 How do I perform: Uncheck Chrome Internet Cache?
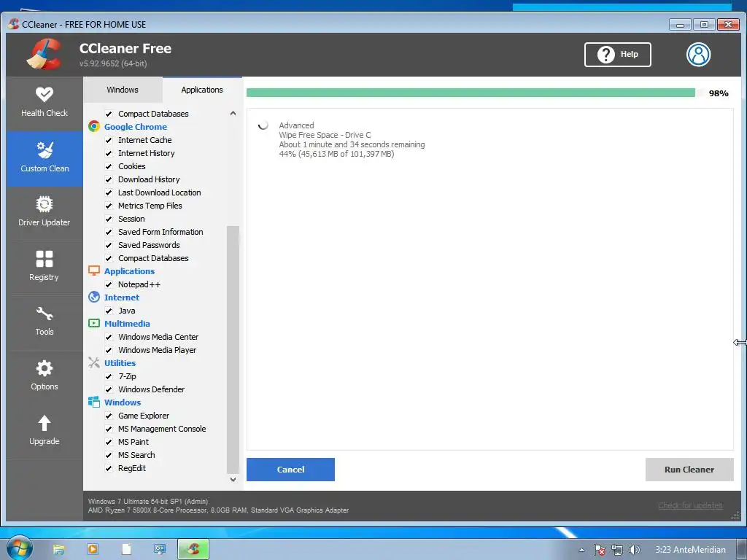coord(109,140)
